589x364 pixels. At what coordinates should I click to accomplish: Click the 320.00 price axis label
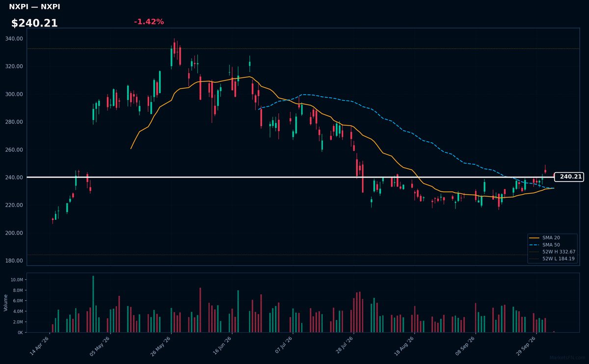[14, 66]
